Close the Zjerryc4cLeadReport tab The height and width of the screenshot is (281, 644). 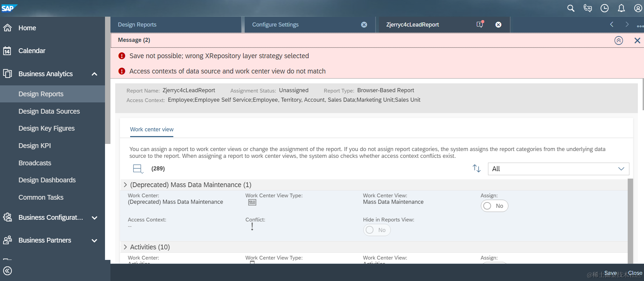coord(499,24)
